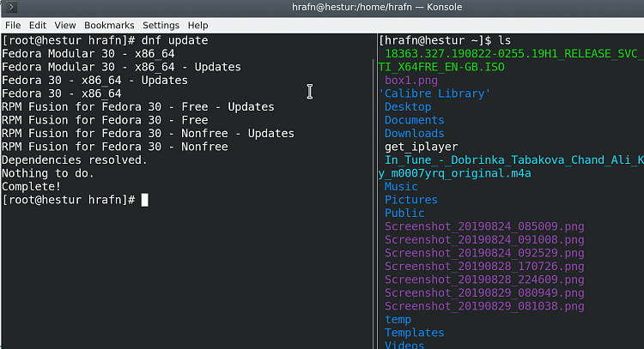Click the get_iplayer entry
Viewport: 644px width, 349px height.
point(421,147)
